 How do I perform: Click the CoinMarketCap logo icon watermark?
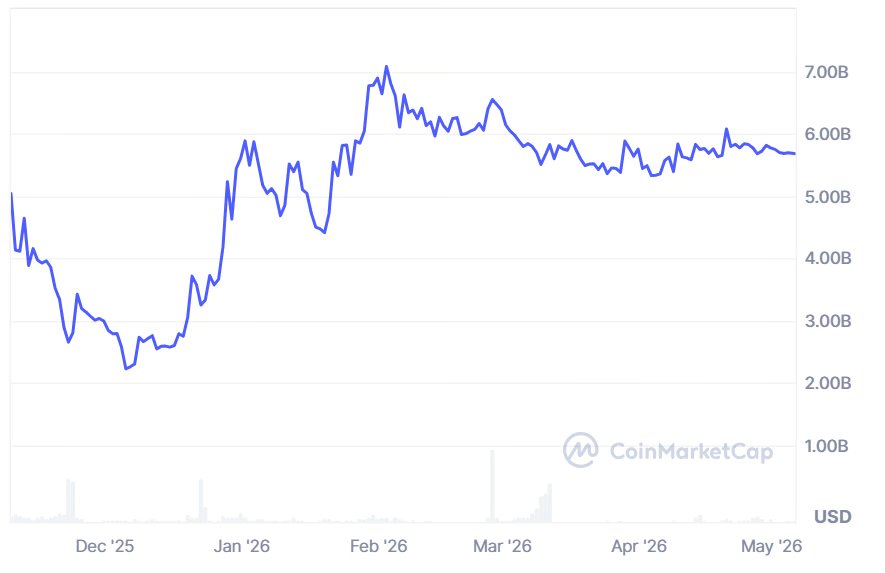580,450
